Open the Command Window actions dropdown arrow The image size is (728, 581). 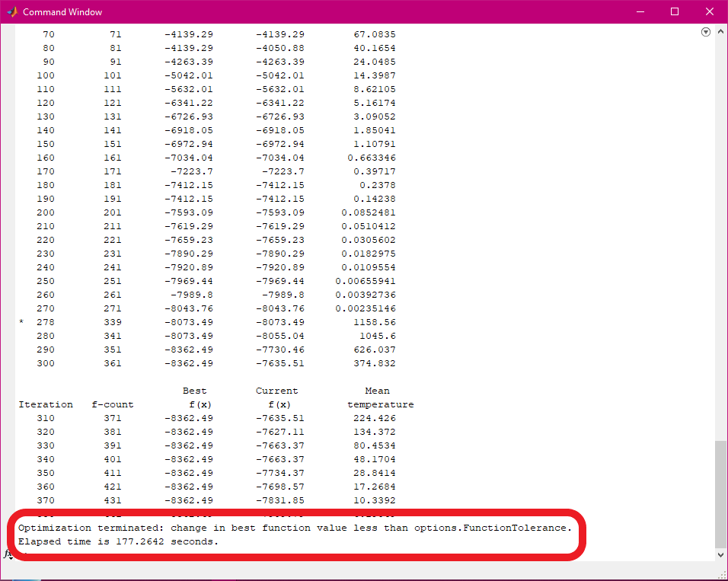(705, 32)
